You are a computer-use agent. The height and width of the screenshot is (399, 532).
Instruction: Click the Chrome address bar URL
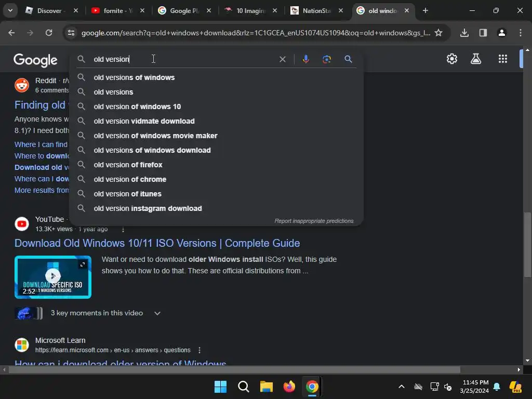256,33
